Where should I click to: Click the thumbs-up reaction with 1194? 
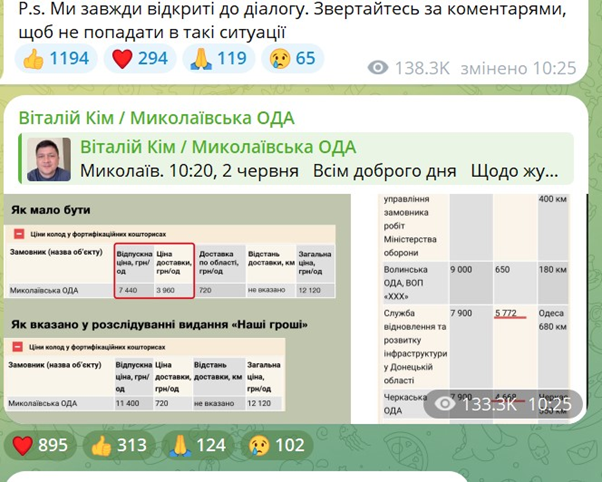coord(56,59)
